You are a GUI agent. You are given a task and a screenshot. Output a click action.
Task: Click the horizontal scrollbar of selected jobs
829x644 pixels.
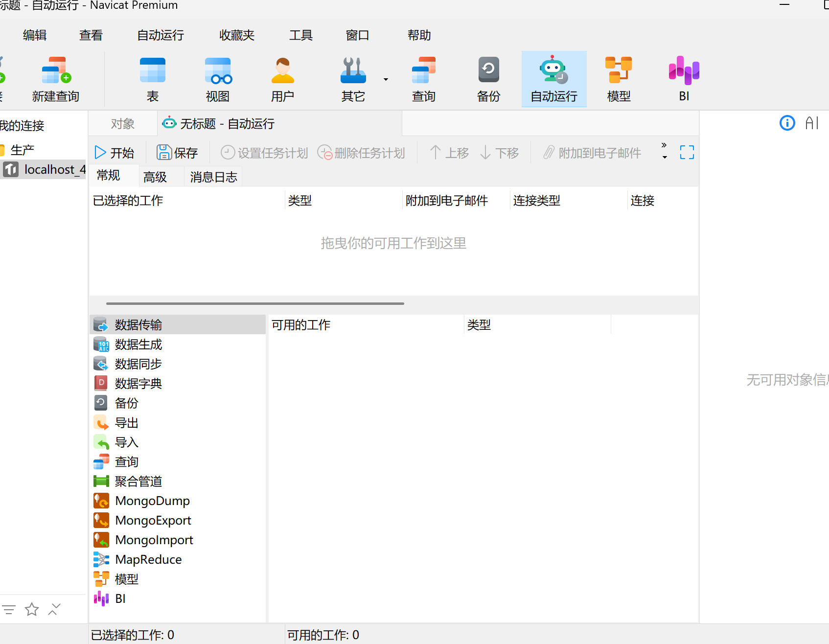[255, 303]
